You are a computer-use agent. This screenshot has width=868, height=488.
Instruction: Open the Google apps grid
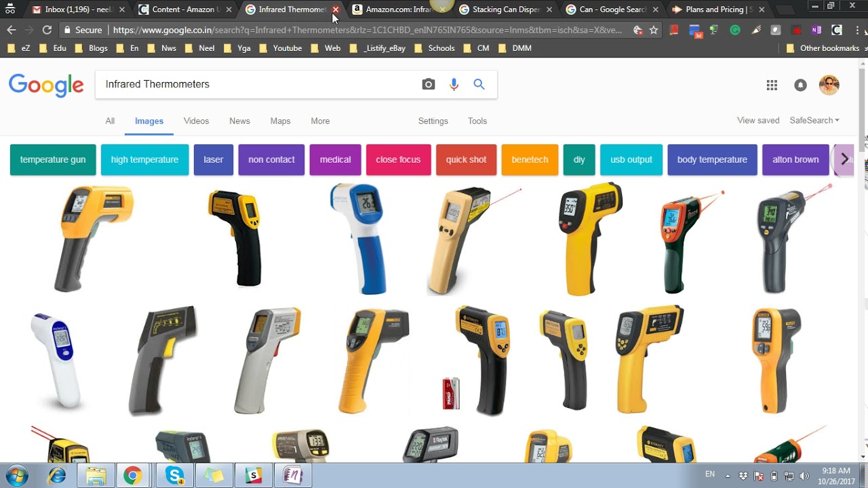[772, 85]
